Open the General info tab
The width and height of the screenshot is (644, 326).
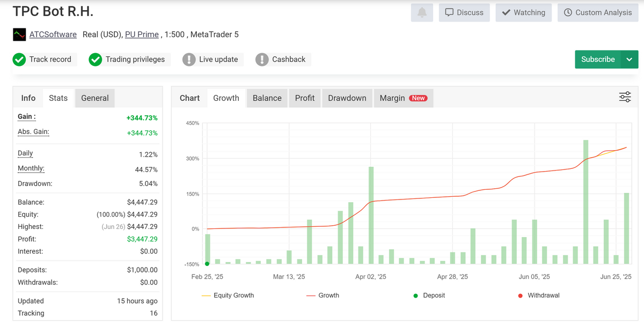tap(95, 98)
